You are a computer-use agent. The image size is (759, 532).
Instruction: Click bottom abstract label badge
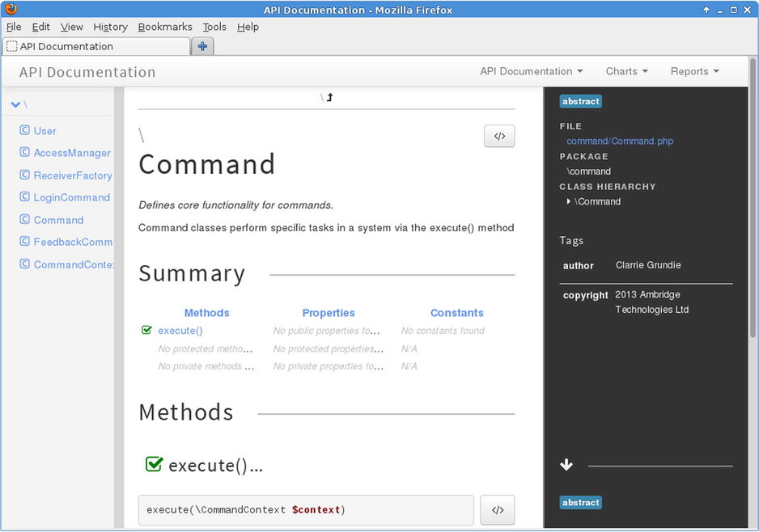(580, 503)
